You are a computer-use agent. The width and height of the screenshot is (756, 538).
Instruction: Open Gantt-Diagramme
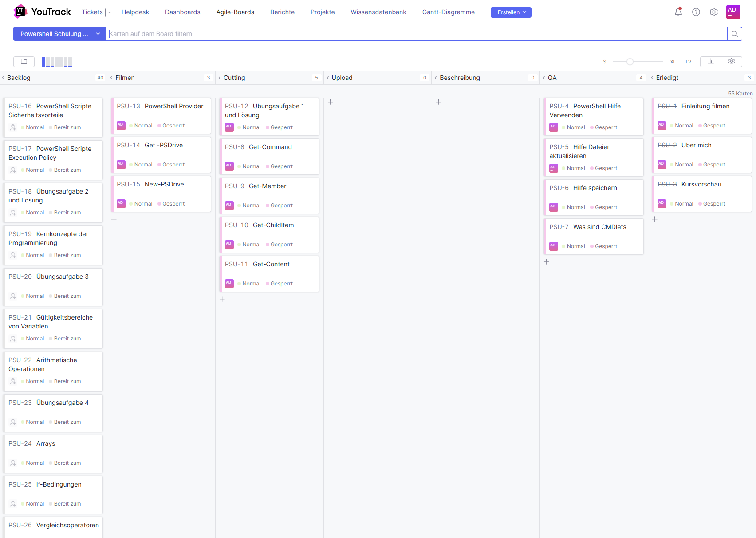click(449, 12)
